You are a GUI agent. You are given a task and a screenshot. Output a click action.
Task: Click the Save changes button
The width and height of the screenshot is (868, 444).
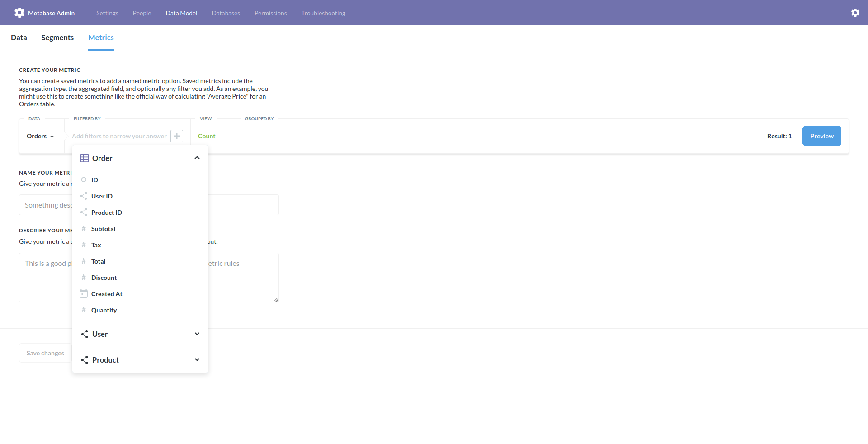coord(45,353)
